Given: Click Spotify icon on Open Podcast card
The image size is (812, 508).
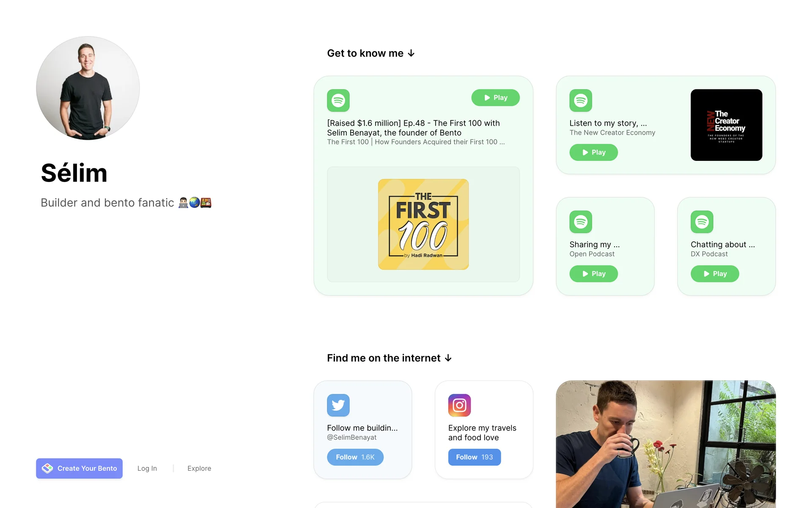Looking at the screenshot, I should tap(580, 221).
